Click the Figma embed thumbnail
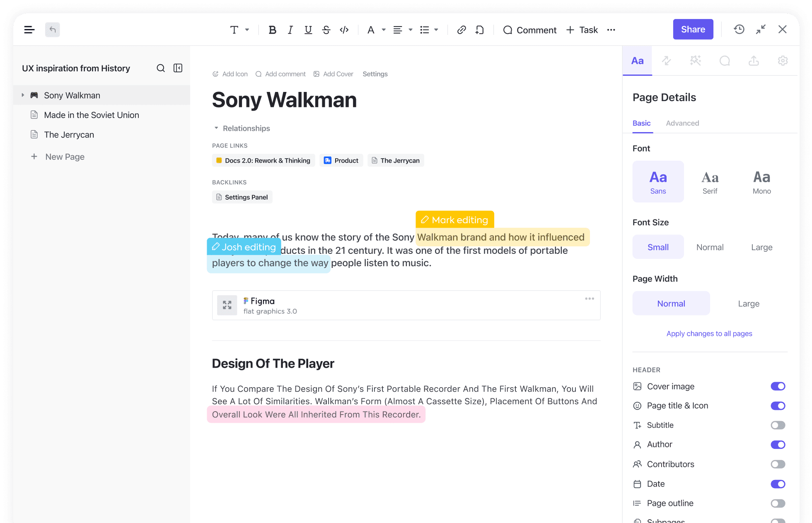812x523 pixels. (x=227, y=305)
